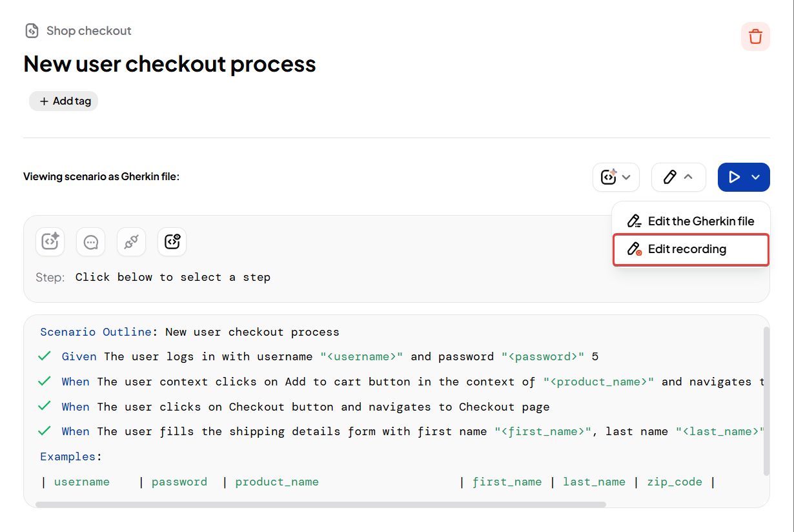
Task: Click the pencil edit icon button
Action: point(669,177)
